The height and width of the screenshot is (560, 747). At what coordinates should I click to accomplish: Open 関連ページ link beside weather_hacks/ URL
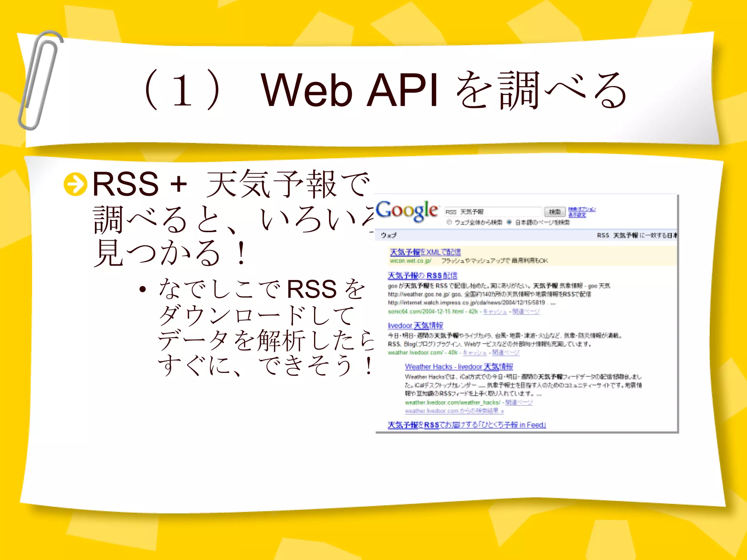tap(519, 402)
